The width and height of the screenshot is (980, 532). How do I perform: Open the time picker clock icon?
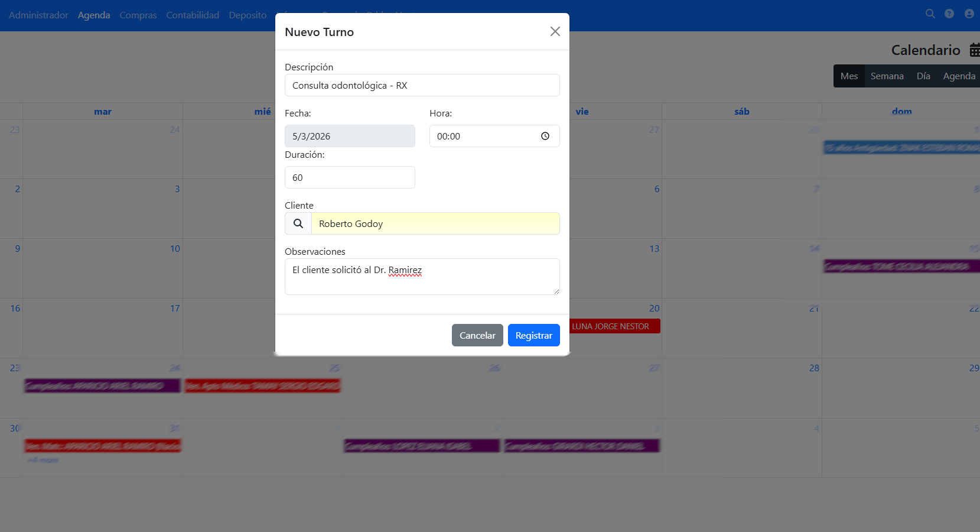point(545,136)
